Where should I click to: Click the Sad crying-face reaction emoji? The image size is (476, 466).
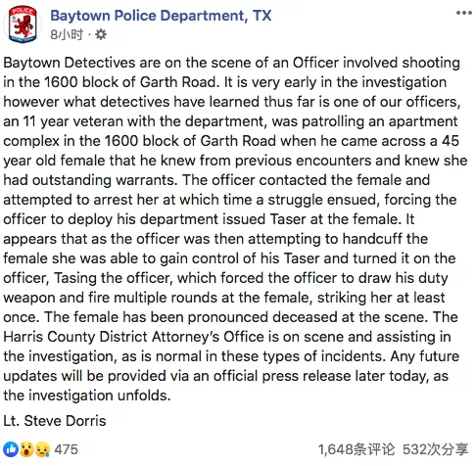42,449
